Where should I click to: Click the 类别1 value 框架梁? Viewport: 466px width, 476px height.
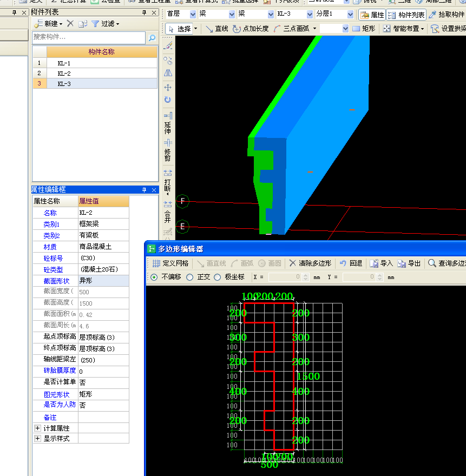(103, 224)
